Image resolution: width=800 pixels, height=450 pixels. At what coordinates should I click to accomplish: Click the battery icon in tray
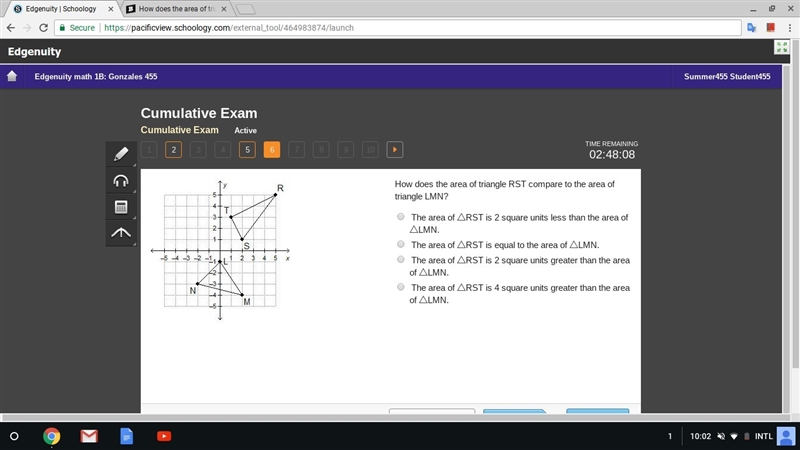point(746,436)
